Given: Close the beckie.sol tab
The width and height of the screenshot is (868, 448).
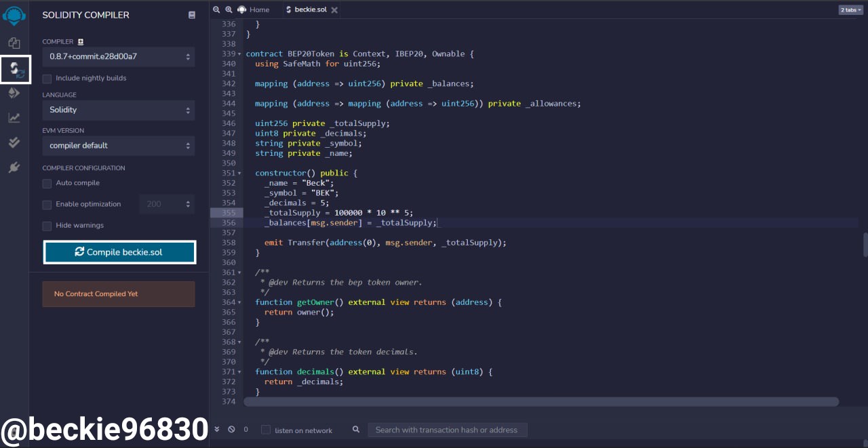Looking at the screenshot, I should click(335, 9).
